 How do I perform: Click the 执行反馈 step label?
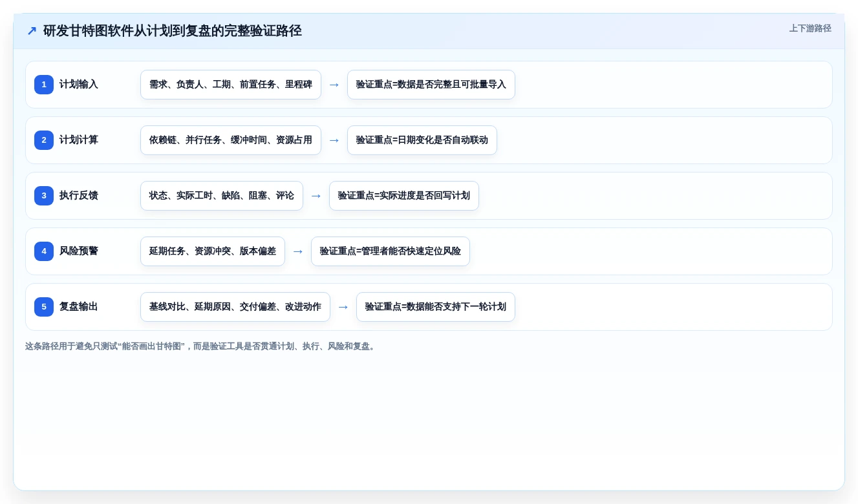tap(79, 196)
